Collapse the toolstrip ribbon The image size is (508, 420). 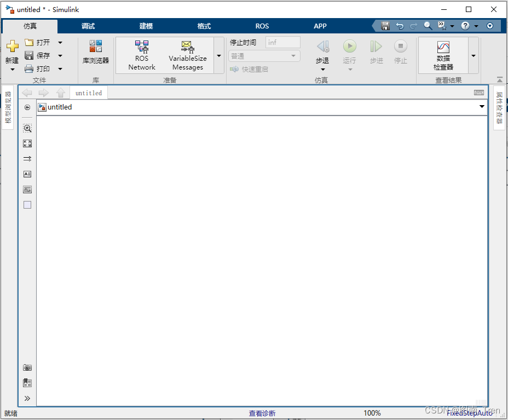click(500, 79)
